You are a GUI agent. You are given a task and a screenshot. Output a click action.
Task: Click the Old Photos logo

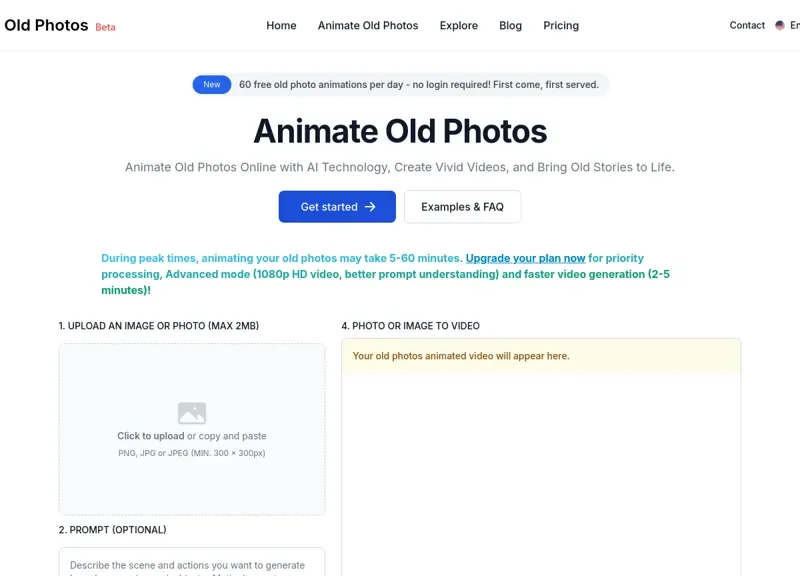(46, 26)
